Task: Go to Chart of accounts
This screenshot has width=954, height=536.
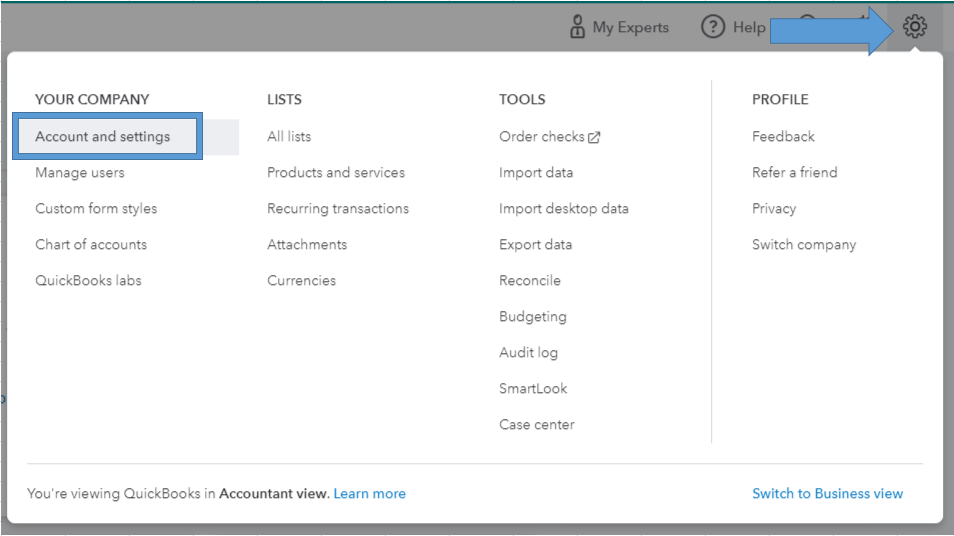Action: click(91, 245)
